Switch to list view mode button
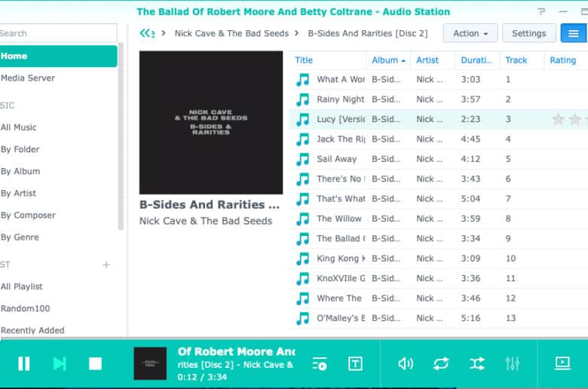Viewport: 588px width, 389px height. click(x=574, y=33)
